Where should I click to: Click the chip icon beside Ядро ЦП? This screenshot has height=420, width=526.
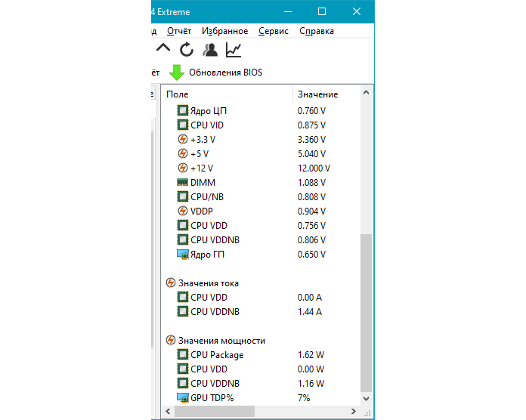point(182,110)
